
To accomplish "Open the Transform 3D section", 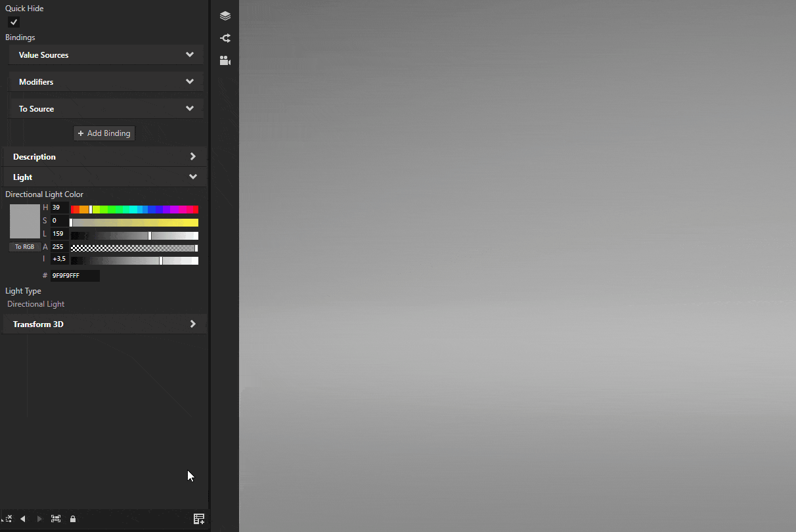I will (105, 323).
